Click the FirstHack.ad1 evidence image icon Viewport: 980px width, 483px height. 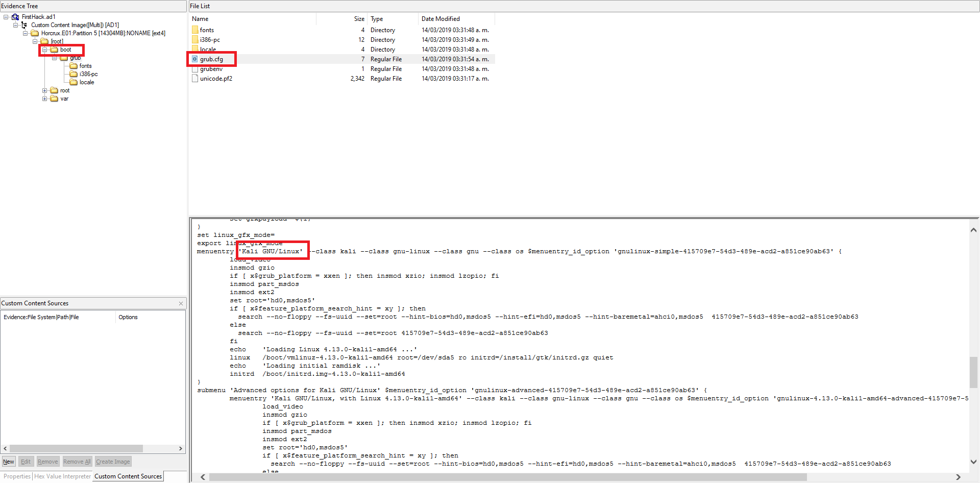(15, 17)
